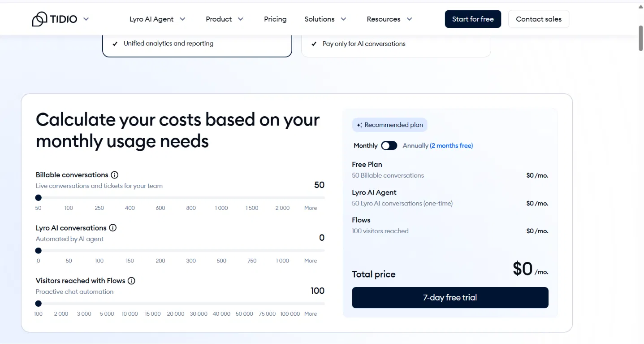Viewport: 644px width, 344px height.
Task: Open info icon beside Visitors reached with Flows
Action: coord(131,281)
